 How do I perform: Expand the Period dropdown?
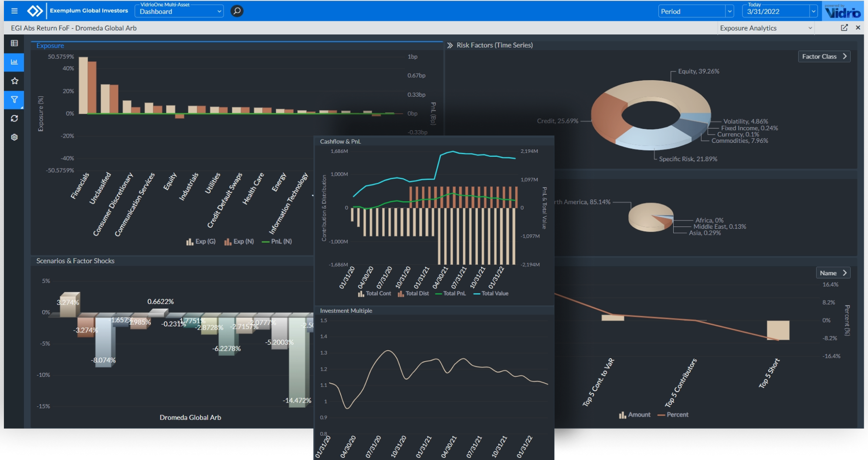(x=696, y=11)
